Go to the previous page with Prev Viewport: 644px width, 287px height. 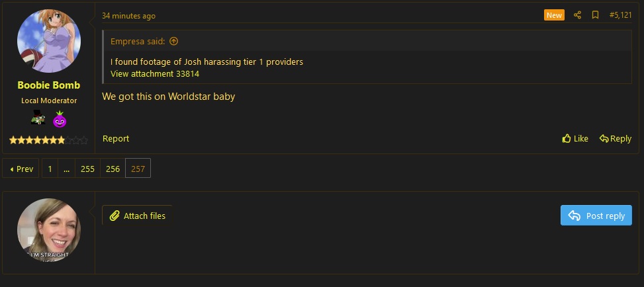21,169
